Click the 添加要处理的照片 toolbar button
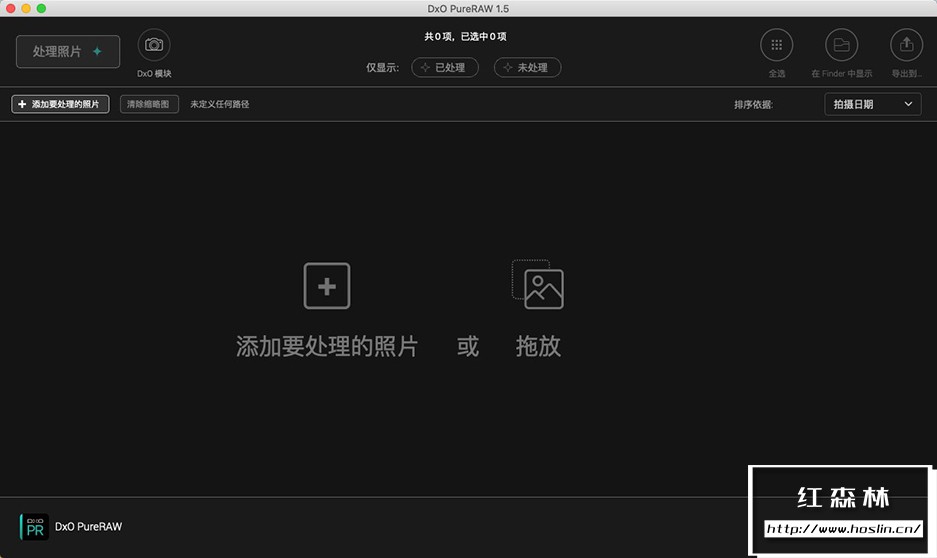The width and height of the screenshot is (937, 558). click(x=60, y=104)
